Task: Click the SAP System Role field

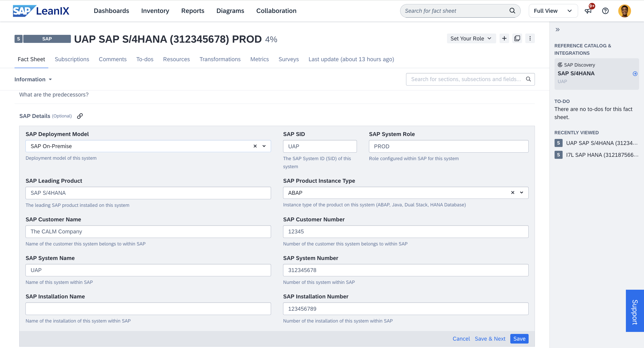Action: pyautogui.click(x=449, y=146)
